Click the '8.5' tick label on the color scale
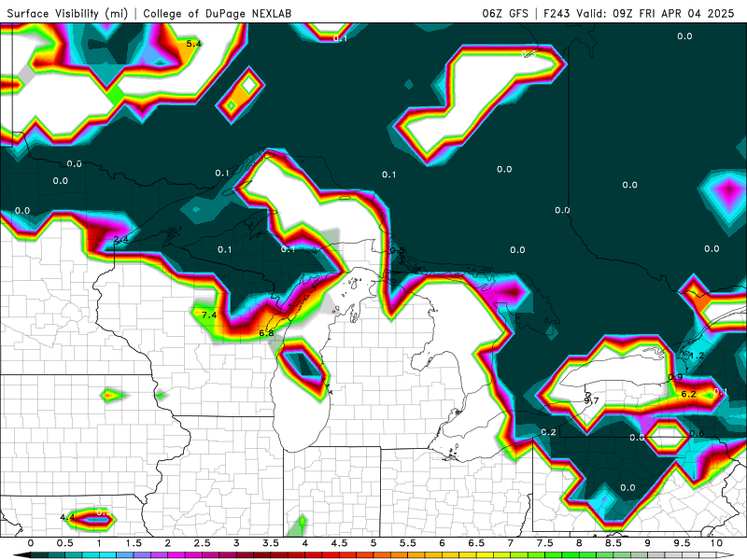This screenshot has width=747, height=560. pos(613,543)
